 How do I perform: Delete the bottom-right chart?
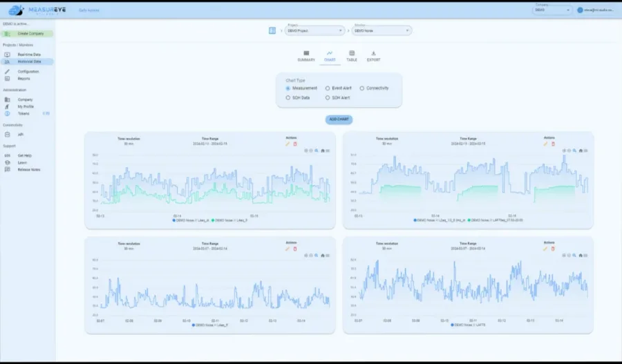pos(553,249)
